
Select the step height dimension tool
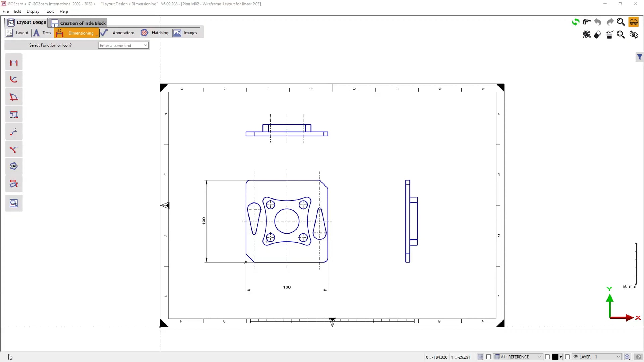click(x=14, y=114)
